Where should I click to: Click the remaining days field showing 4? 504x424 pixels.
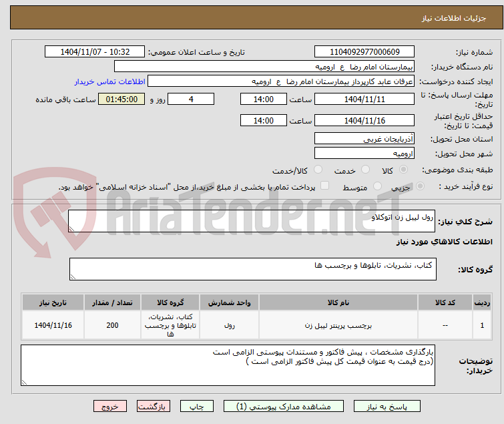pyautogui.click(x=191, y=99)
